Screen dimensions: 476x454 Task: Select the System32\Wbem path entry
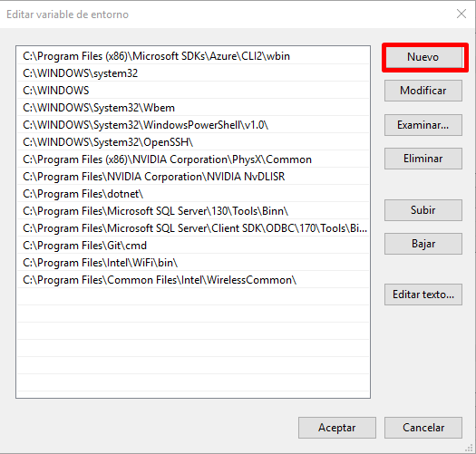tap(193, 108)
